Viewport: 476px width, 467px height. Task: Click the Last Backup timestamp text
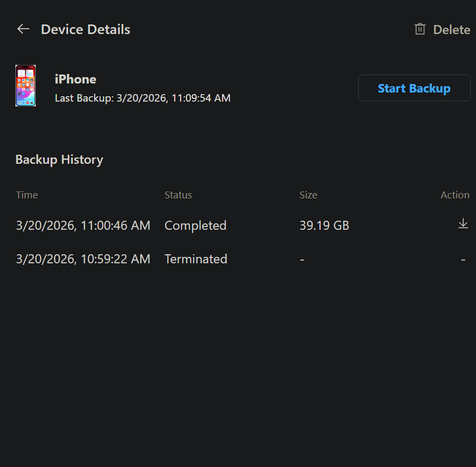pyautogui.click(x=143, y=98)
